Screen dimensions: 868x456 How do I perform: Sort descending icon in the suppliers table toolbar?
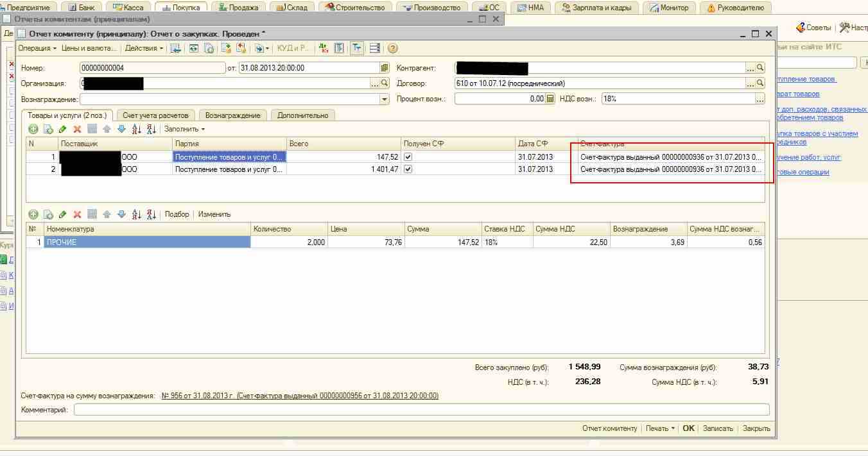point(151,129)
